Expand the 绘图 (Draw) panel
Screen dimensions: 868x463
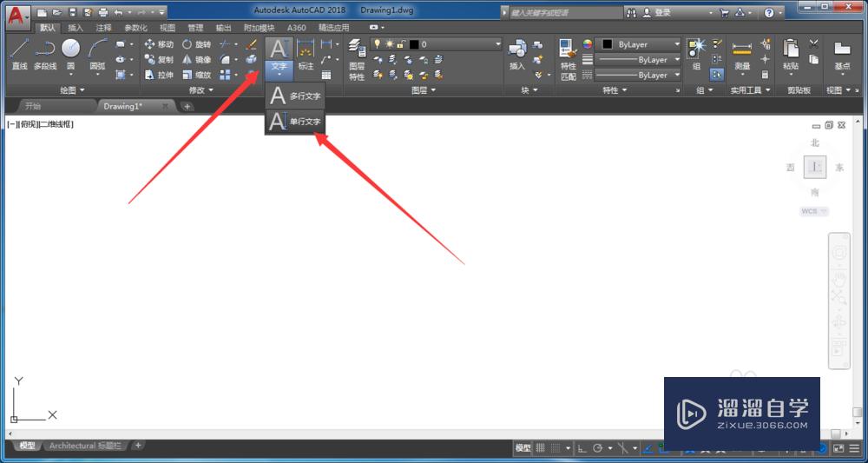[72, 89]
